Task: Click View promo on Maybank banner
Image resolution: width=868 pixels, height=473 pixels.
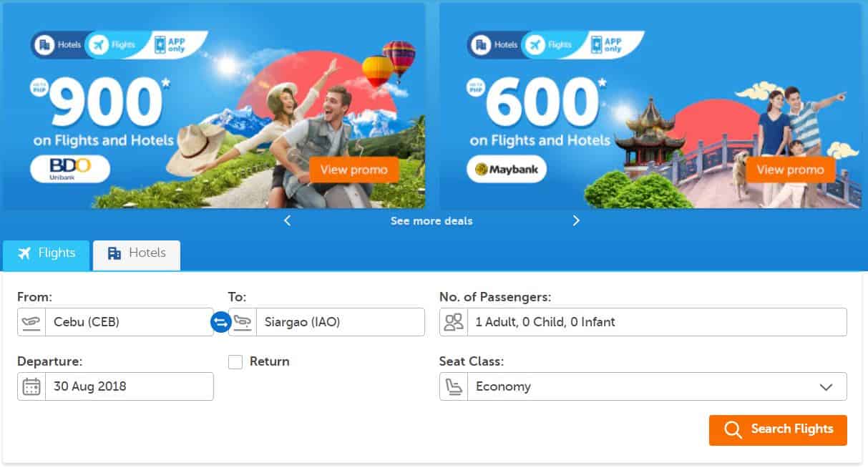Action: coord(791,170)
